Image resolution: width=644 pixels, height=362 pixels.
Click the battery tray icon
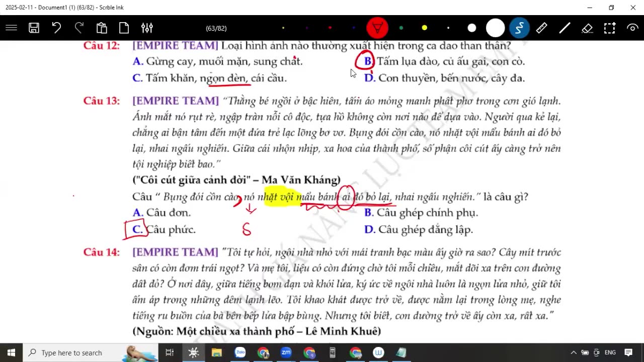tap(585, 352)
